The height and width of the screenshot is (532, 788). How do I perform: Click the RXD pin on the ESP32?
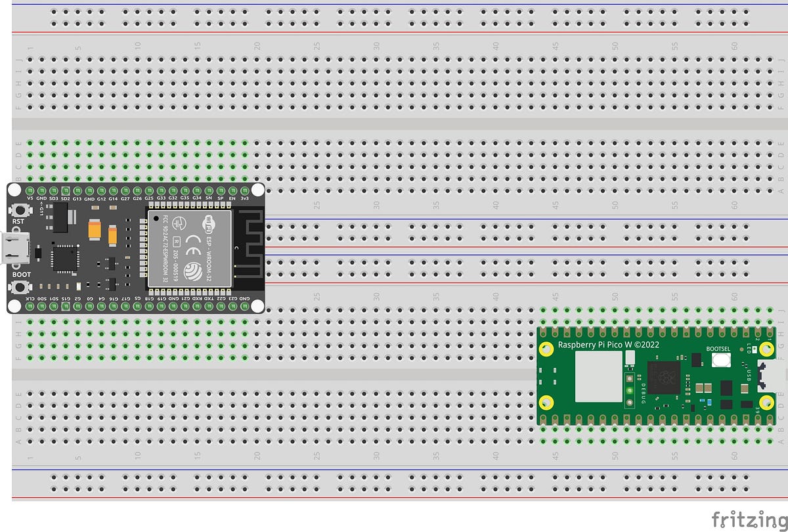click(197, 306)
